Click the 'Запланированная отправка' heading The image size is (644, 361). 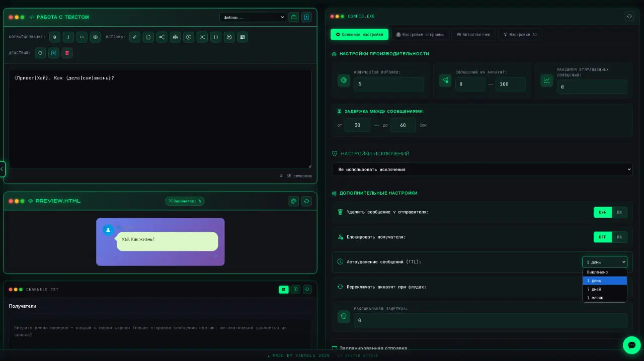[x=373, y=348]
